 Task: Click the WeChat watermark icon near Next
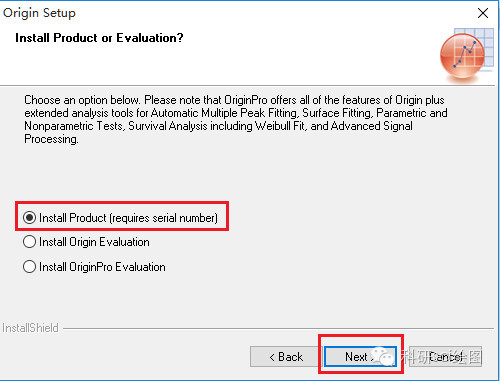coord(383,356)
